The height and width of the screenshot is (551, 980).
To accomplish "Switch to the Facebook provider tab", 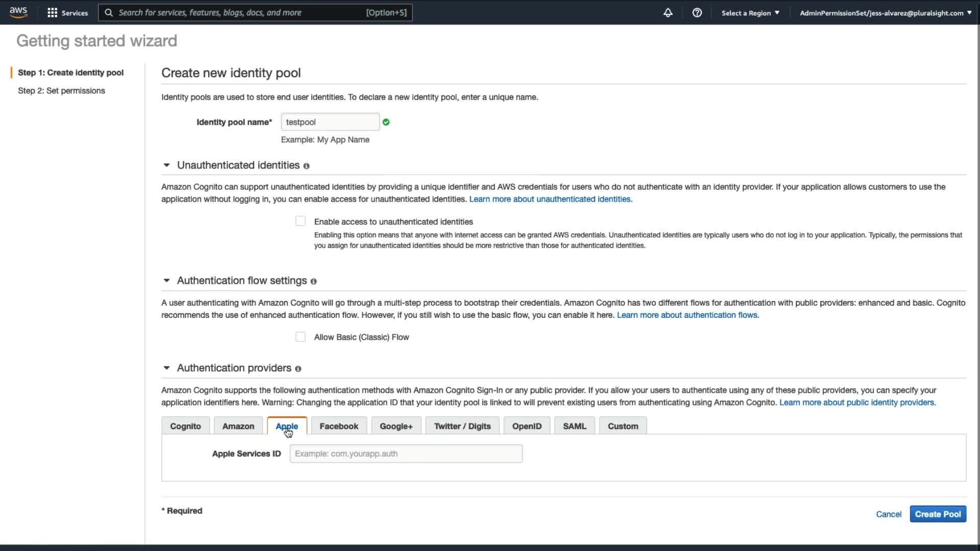I will (x=339, y=426).
